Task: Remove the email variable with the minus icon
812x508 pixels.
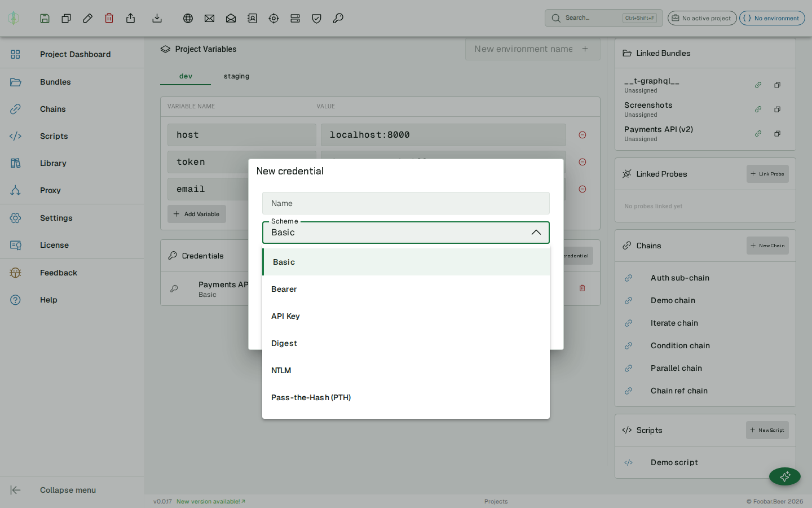Action: (582, 189)
